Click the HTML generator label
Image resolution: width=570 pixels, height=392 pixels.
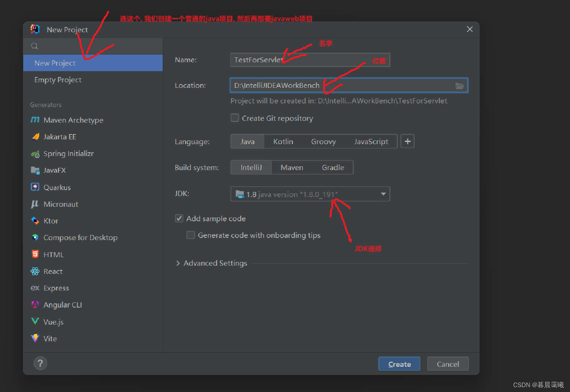tap(54, 255)
